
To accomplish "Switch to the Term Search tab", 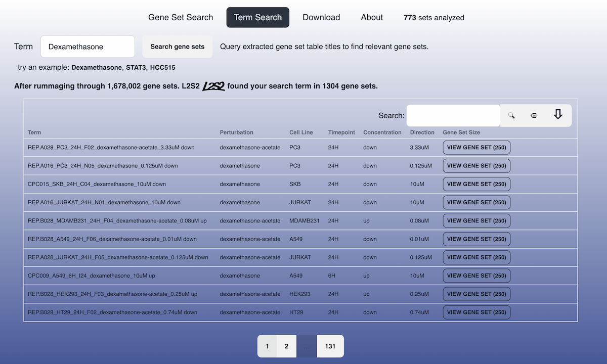I will (x=257, y=17).
